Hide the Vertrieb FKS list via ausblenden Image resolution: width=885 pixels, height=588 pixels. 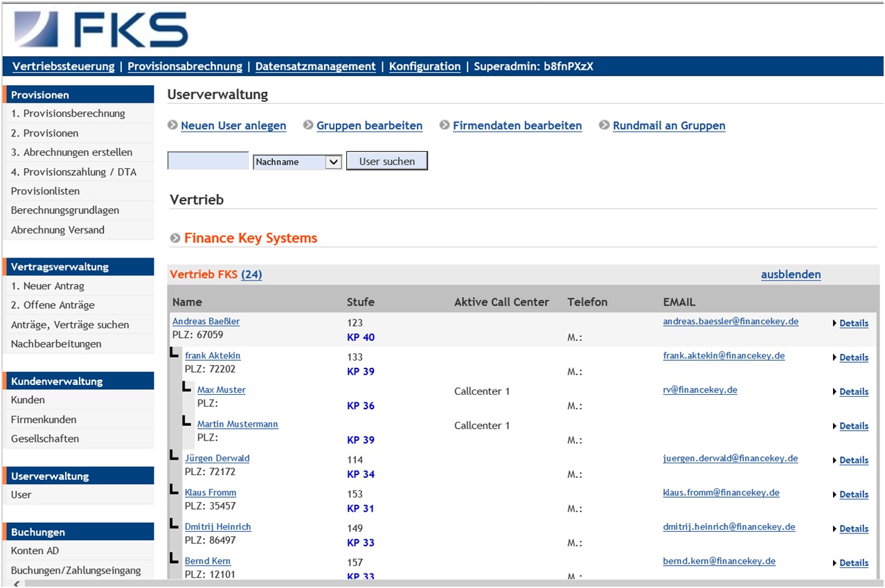click(x=790, y=274)
